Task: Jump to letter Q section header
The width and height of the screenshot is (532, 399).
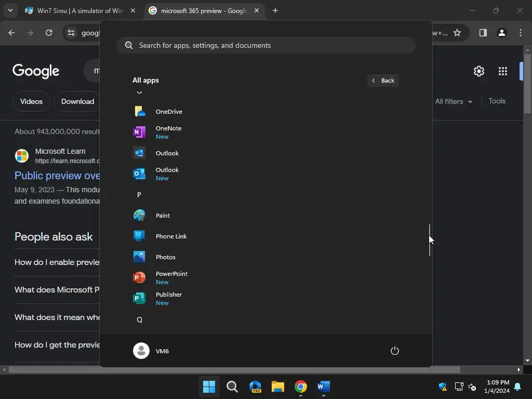Action: click(139, 320)
